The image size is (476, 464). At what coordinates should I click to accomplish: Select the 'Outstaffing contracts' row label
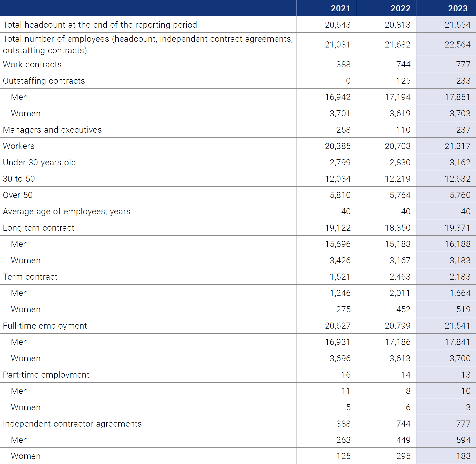tap(44, 81)
